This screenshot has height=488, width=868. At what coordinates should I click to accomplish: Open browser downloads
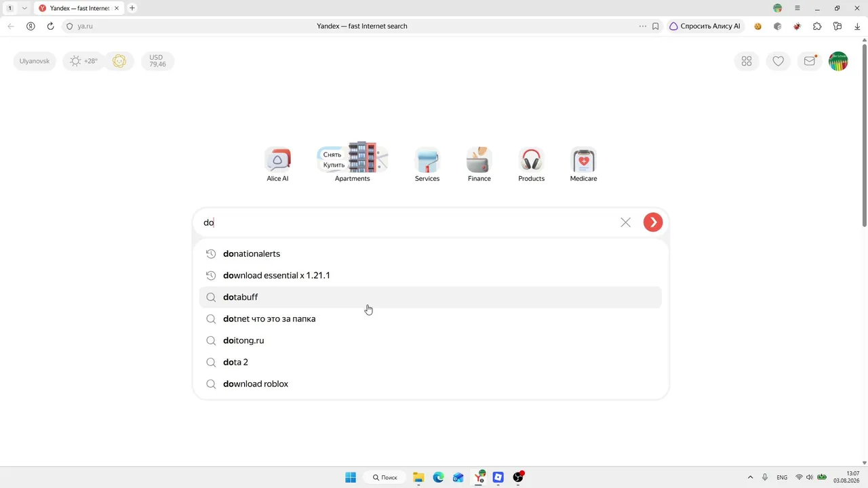857,26
